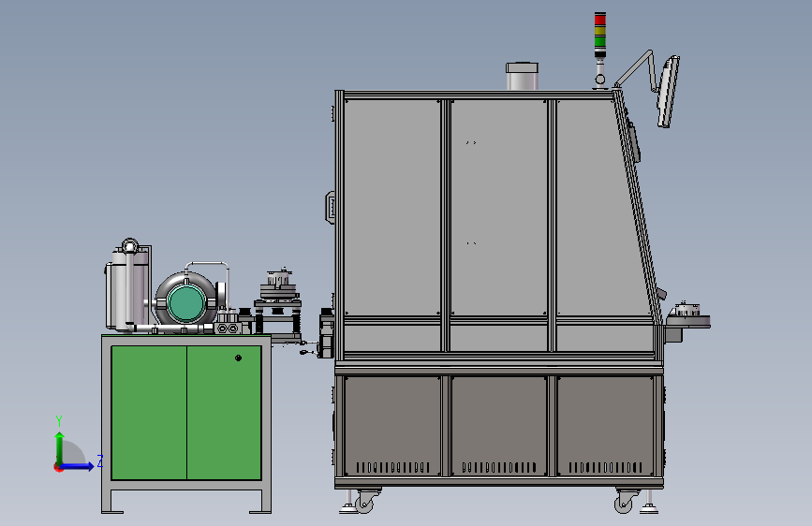Select the round fixture on the small stand
This screenshot has height=526, width=812.
[280, 284]
